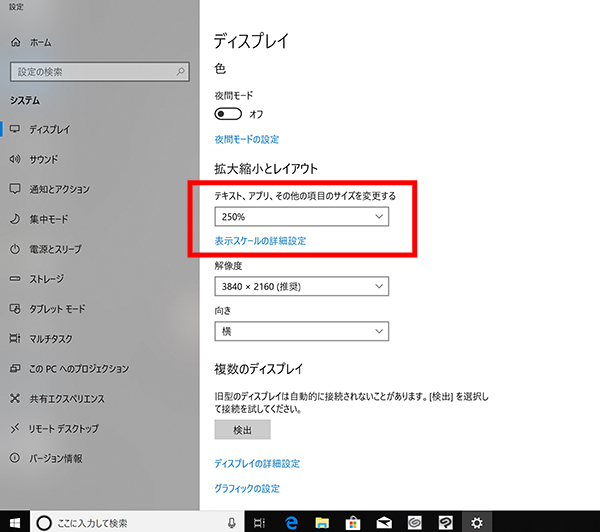This screenshot has width=600, height=532.
Task: Open Microsoft Store from the taskbar
Action: 353,523
